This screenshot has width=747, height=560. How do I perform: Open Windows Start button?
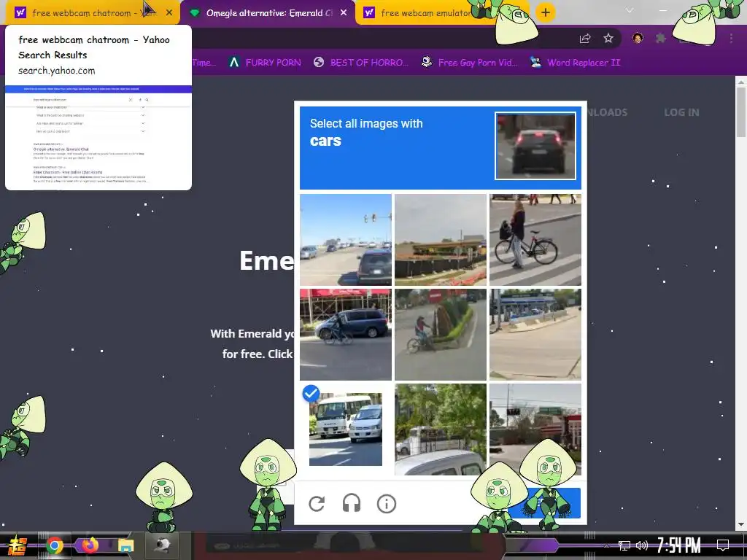(x=17, y=545)
